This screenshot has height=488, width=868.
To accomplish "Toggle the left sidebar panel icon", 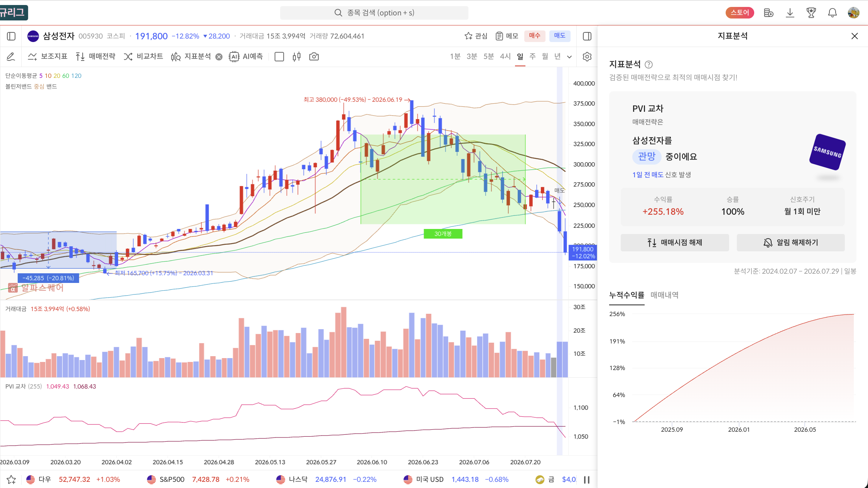I will [11, 36].
